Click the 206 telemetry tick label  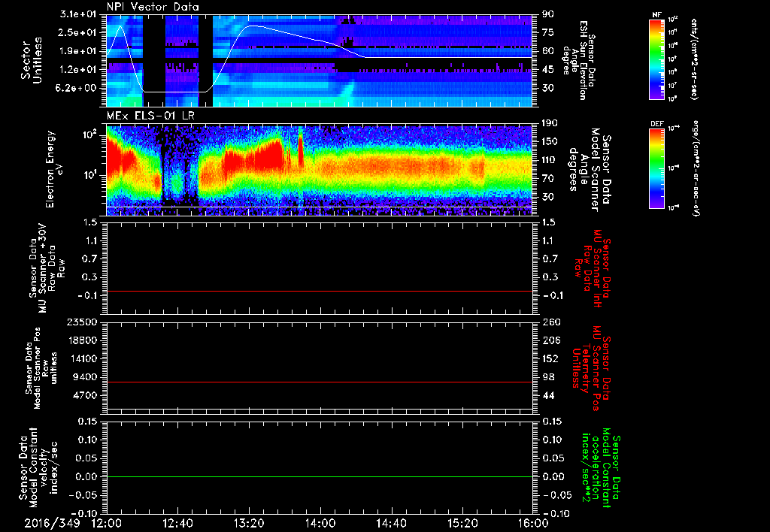coord(550,340)
